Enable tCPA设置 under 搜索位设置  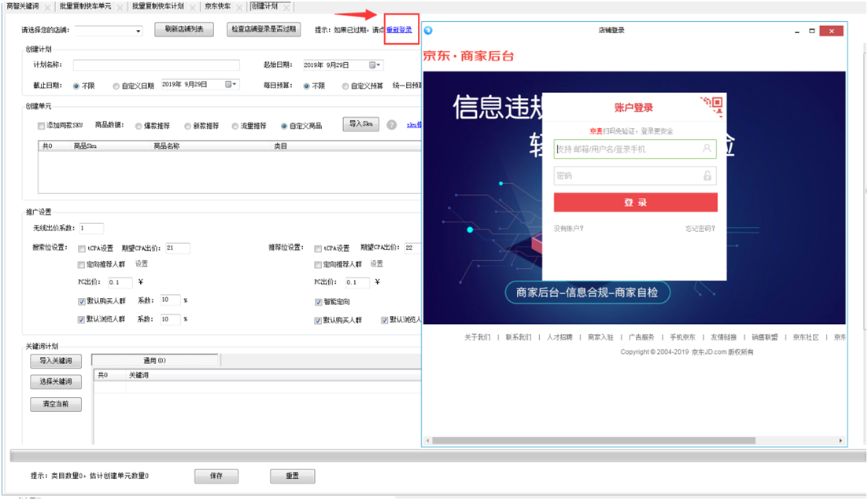click(x=81, y=249)
